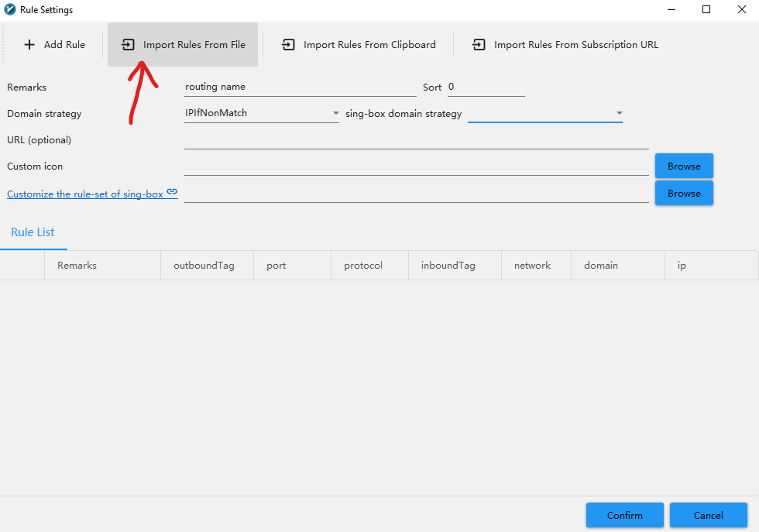This screenshot has width=759, height=532.
Task: Click the Import Rules From Subscription URL icon
Action: click(479, 45)
